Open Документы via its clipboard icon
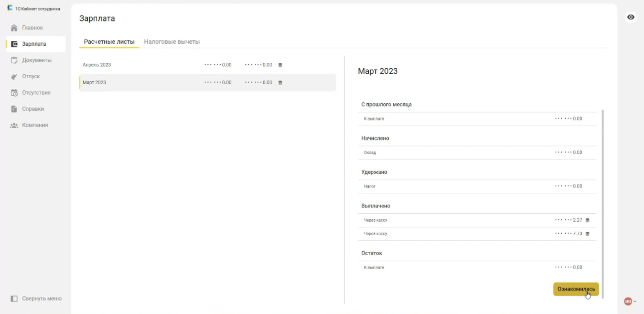Image resolution: width=644 pixels, height=314 pixels. coord(14,60)
